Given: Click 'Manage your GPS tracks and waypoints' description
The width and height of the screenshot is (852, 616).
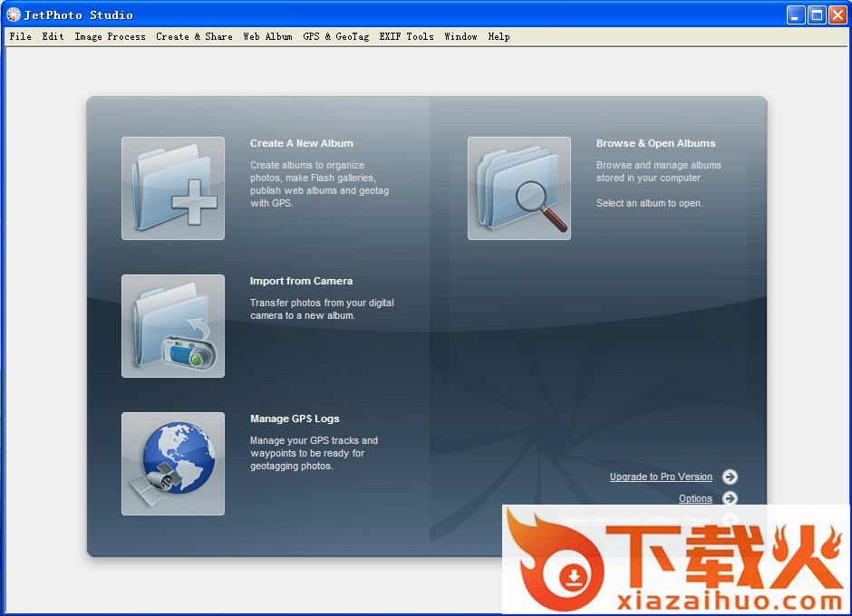Looking at the screenshot, I should coord(314,453).
